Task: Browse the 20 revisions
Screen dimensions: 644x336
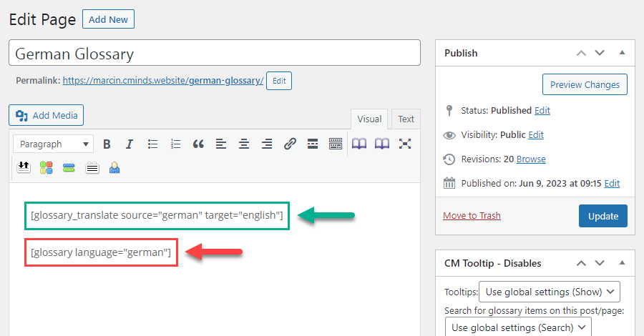Action: 531,159
